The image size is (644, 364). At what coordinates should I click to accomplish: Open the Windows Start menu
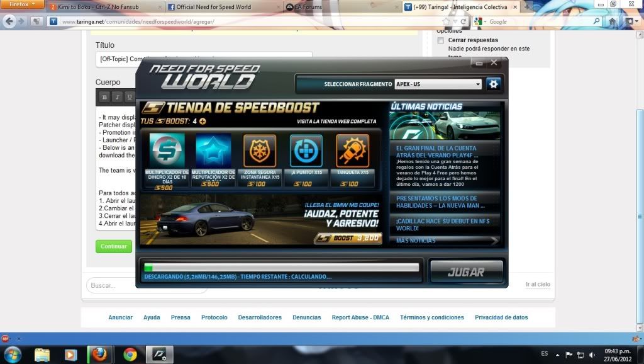pos(12,355)
